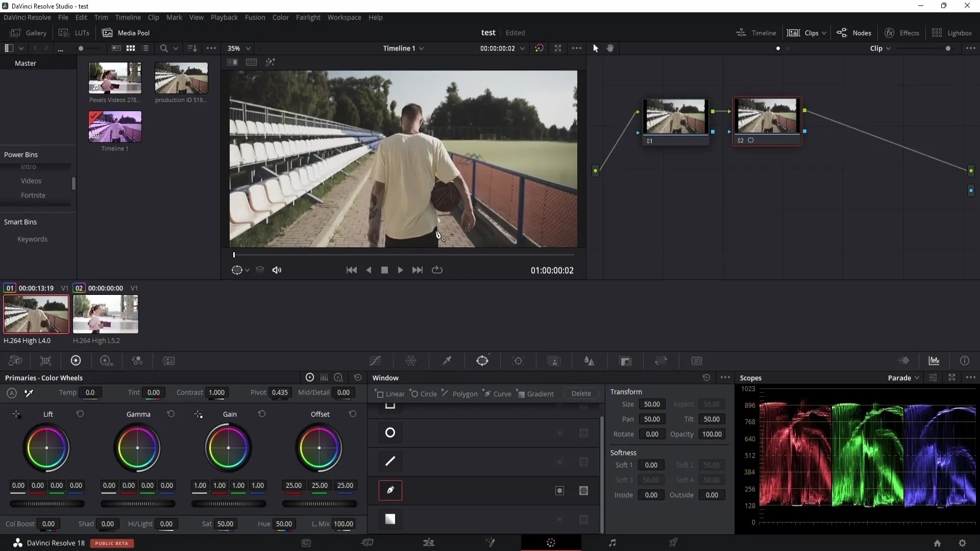
Task: Open the Power Window palette
Action: 482,361
